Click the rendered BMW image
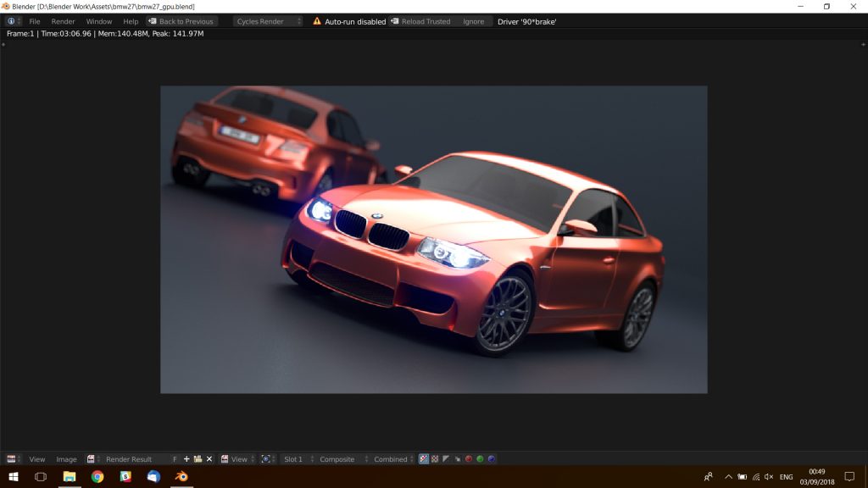The image size is (868, 488). (x=433, y=240)
